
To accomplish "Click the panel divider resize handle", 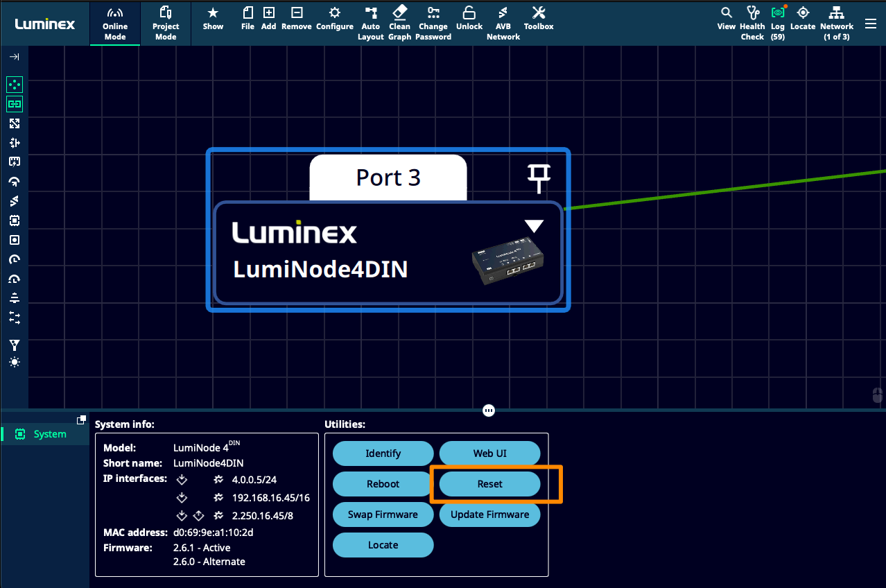I will tap(489, 410).
